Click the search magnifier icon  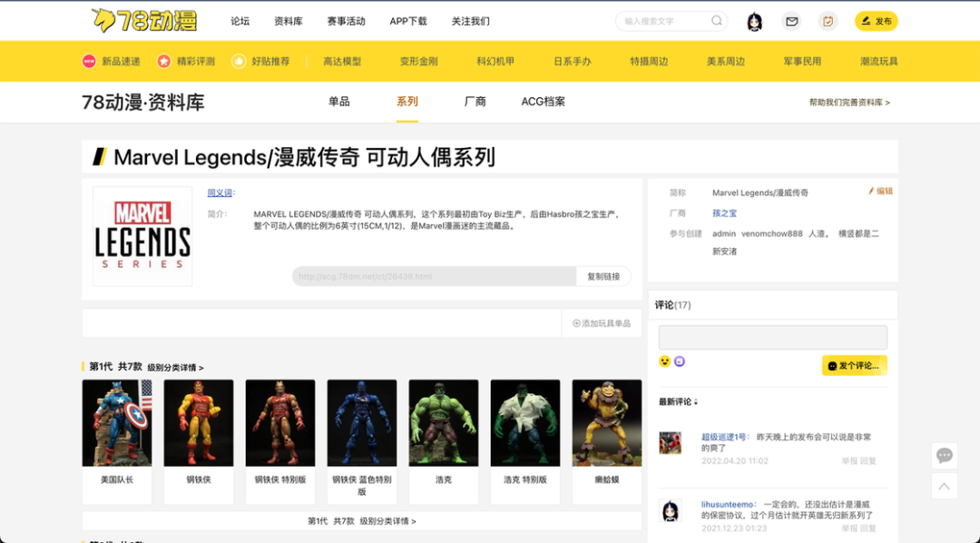[x=716, y=21]
